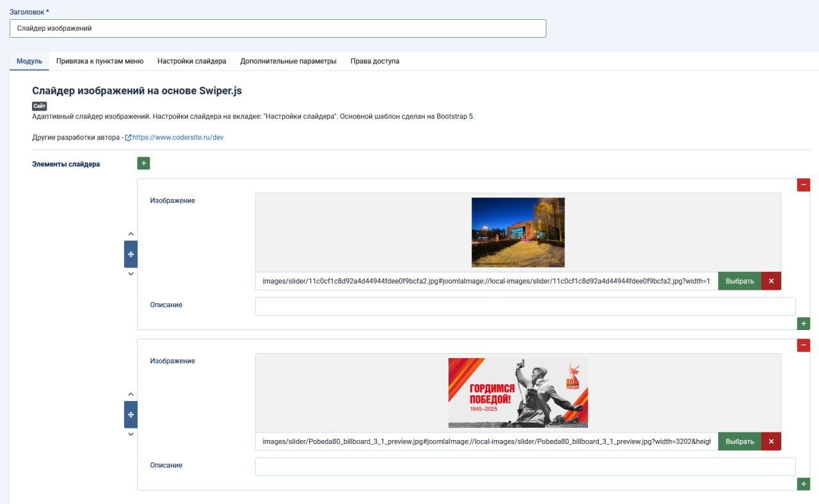The image size is (819, 504).
Task: Switch to the Настройки слайдера tab
Action: coord(192,61)
